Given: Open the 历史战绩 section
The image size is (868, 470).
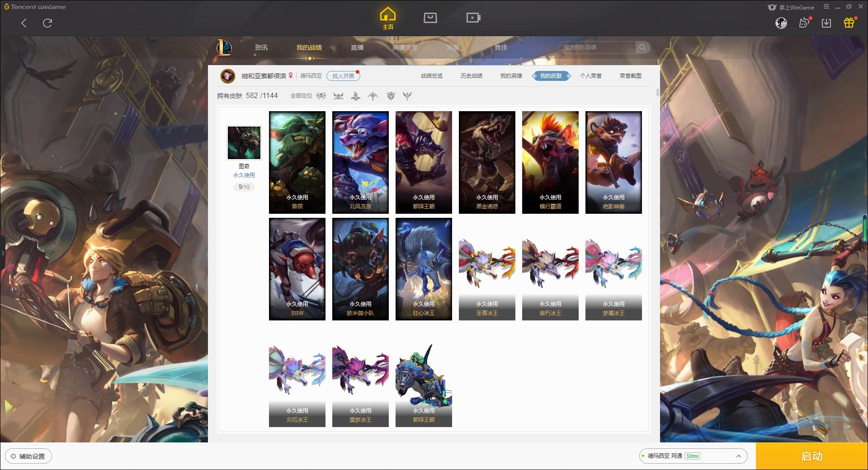Looking at the screenshot, I should [472, 76].
